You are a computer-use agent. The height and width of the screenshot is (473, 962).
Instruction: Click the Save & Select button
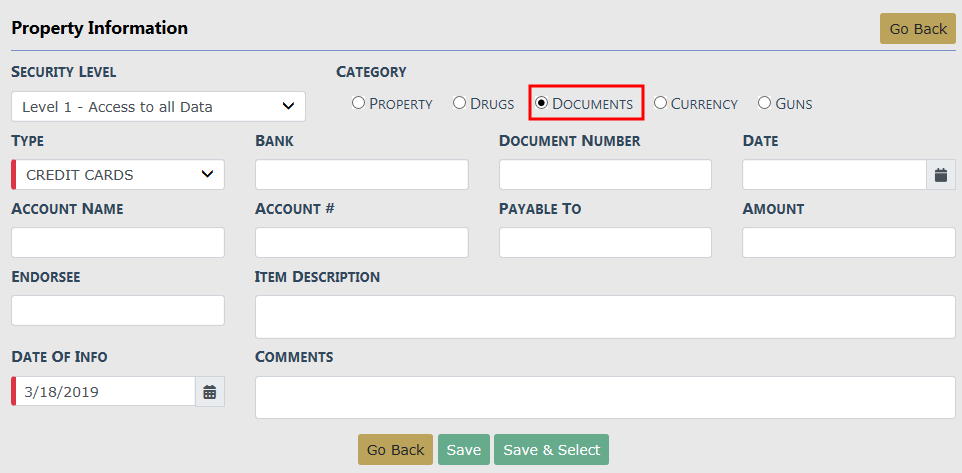(551, 450)
